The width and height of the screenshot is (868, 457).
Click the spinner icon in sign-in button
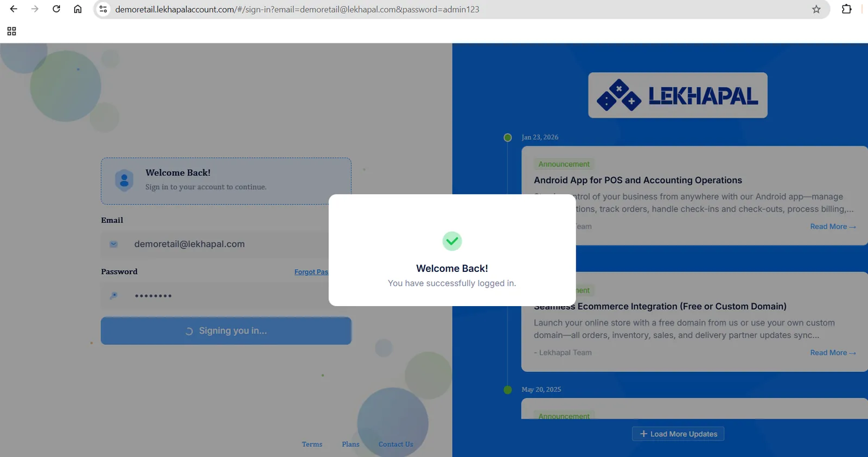tap(189, 331)
